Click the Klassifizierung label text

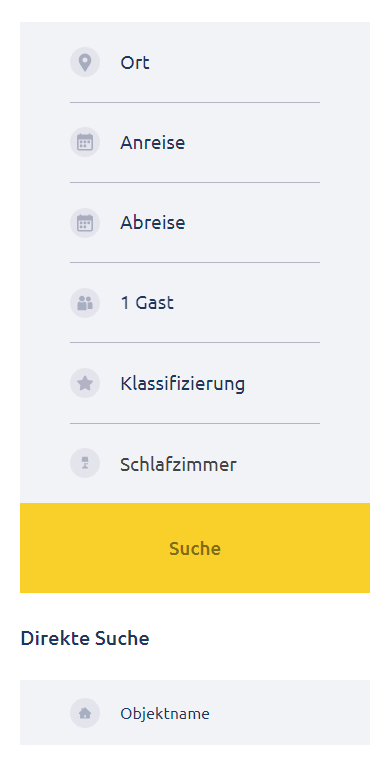point(182,384)
